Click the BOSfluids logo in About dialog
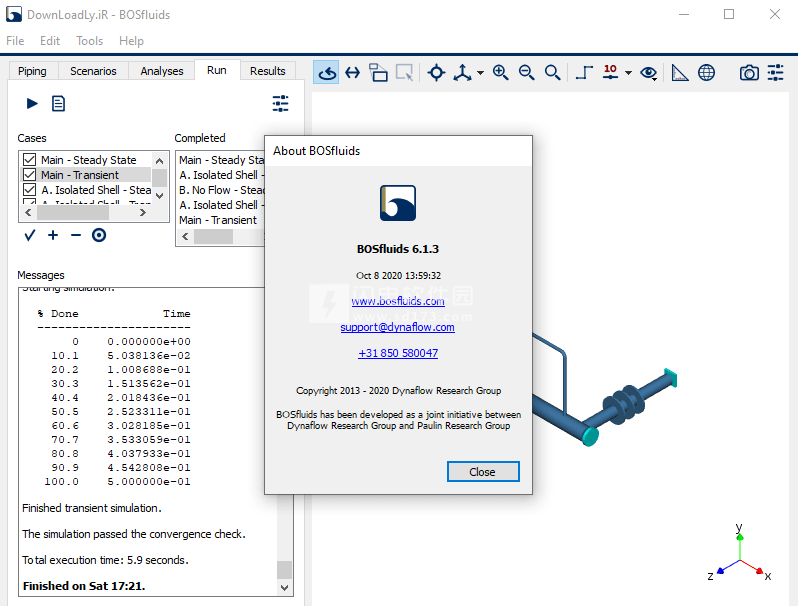 [397, 203]
